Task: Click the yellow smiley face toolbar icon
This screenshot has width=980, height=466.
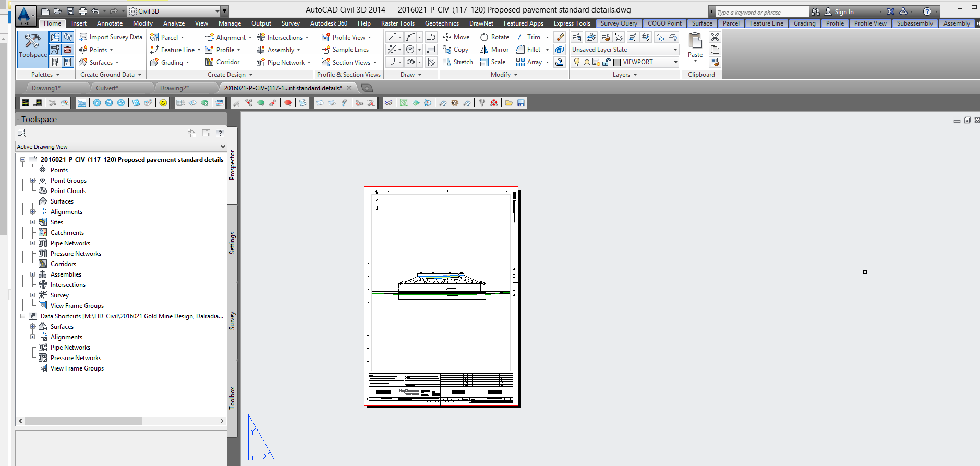Action: click(x=163, y=103)
